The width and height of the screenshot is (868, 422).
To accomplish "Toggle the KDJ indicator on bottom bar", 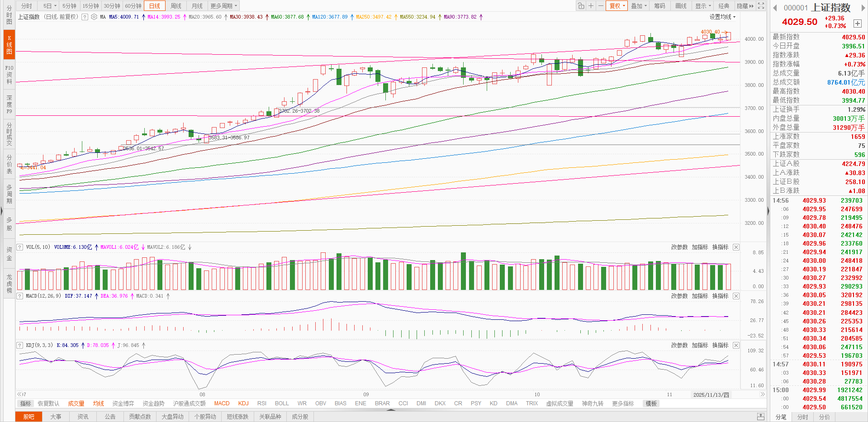I will [x=243, y=403].
